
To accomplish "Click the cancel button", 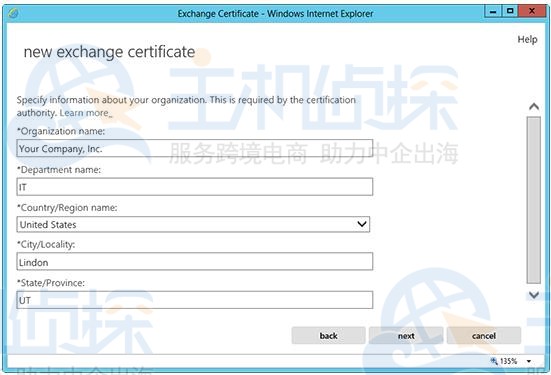I will pyautogui.click(x=484, y=336).
